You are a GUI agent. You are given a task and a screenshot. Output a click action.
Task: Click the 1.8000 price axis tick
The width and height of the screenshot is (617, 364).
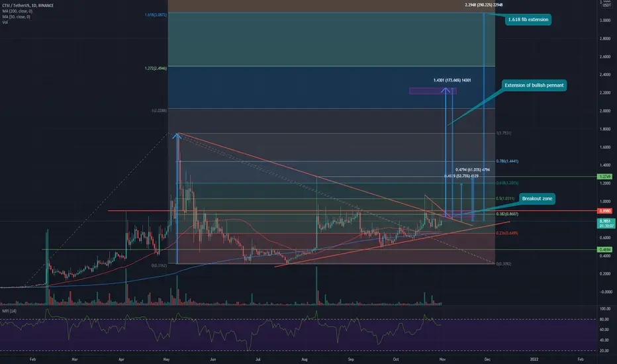[605, 129]
